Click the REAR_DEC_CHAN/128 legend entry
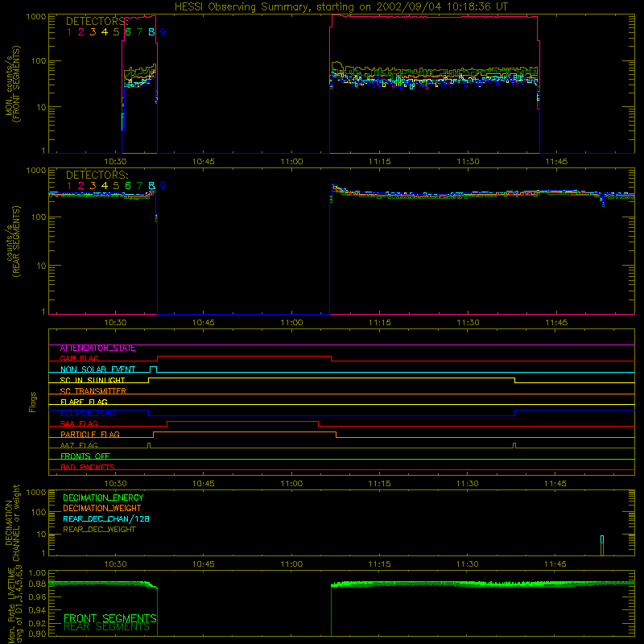 (106, 519)
